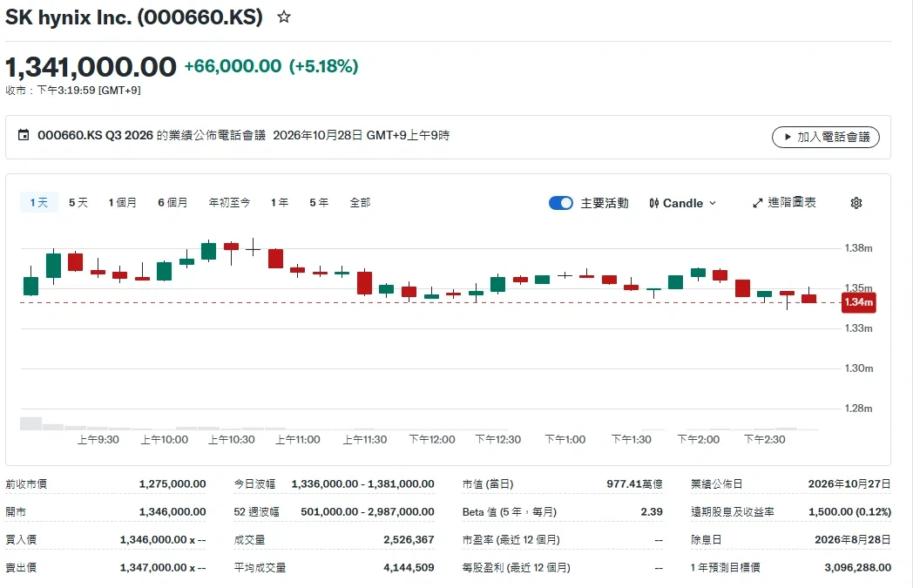Select the 年初至今 range tab
This screenshot has width=913, height=588.
click(x=229, y=203)
